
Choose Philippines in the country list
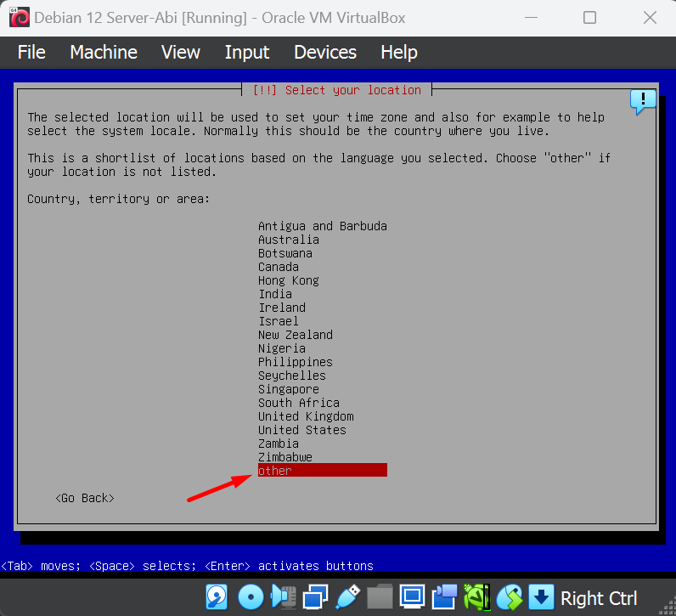pyautogui.click(x=323, y=362)
